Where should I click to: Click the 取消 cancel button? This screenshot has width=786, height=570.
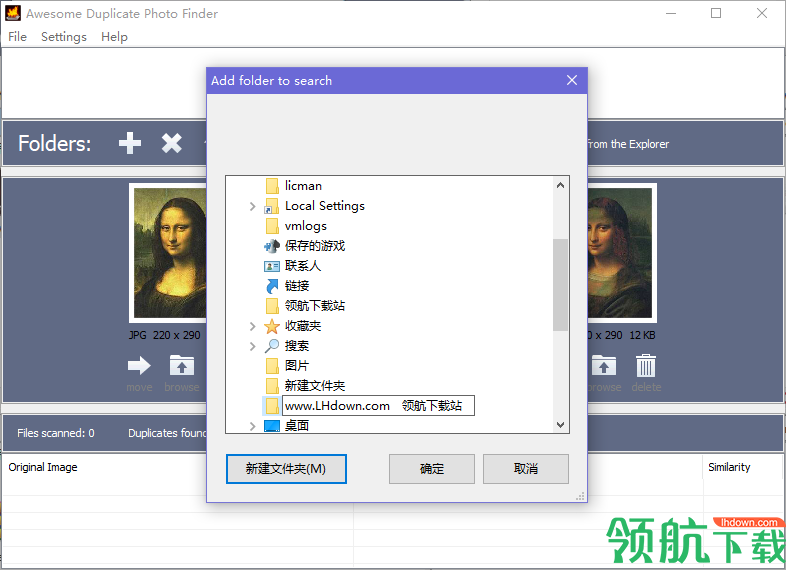(526, 469)
